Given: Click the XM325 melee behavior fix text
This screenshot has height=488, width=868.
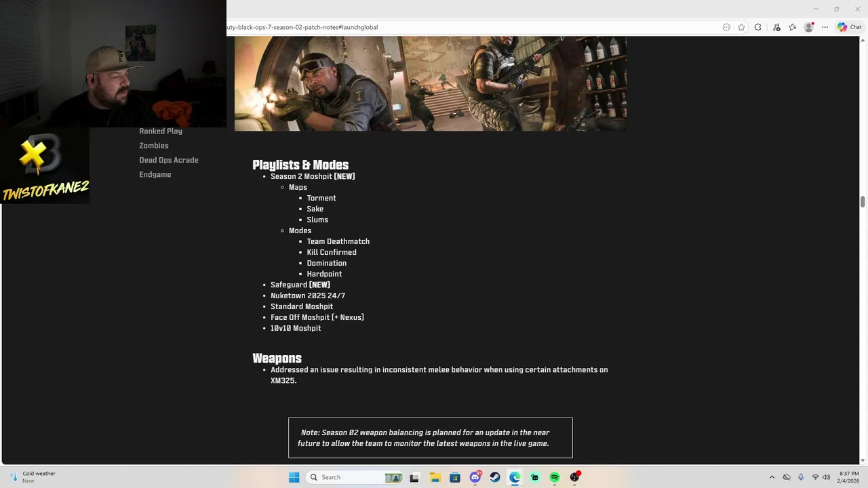Looking at the screenshot, I should click(439, 375).
